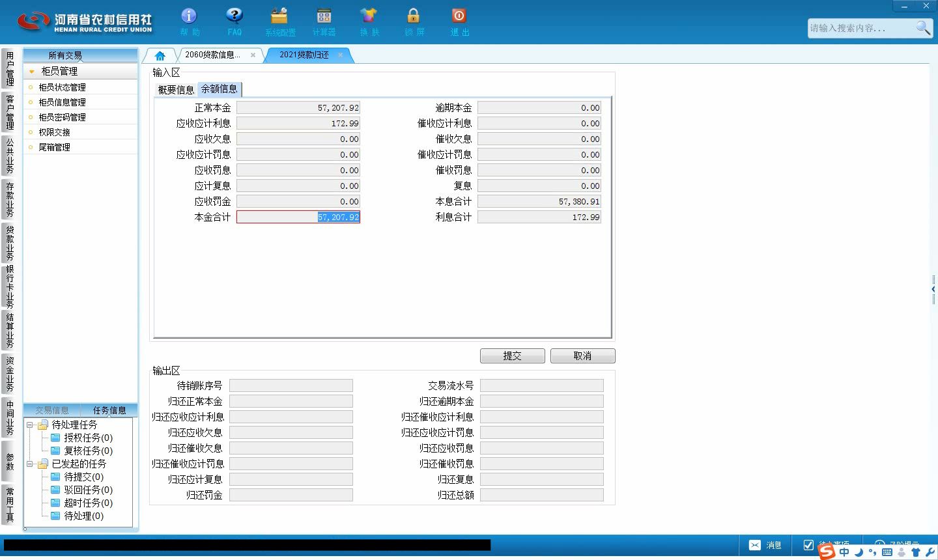Go to the home tab icon

click(x=160, y=55)
